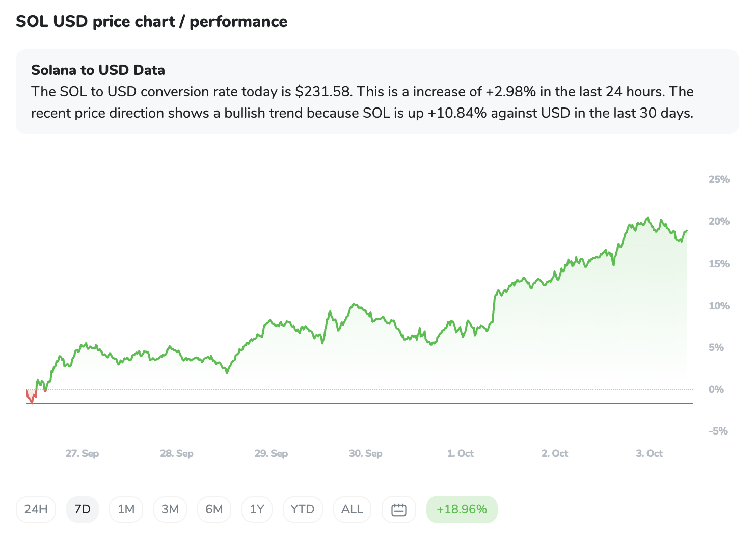Select the 24H time range

pos(36,509)
